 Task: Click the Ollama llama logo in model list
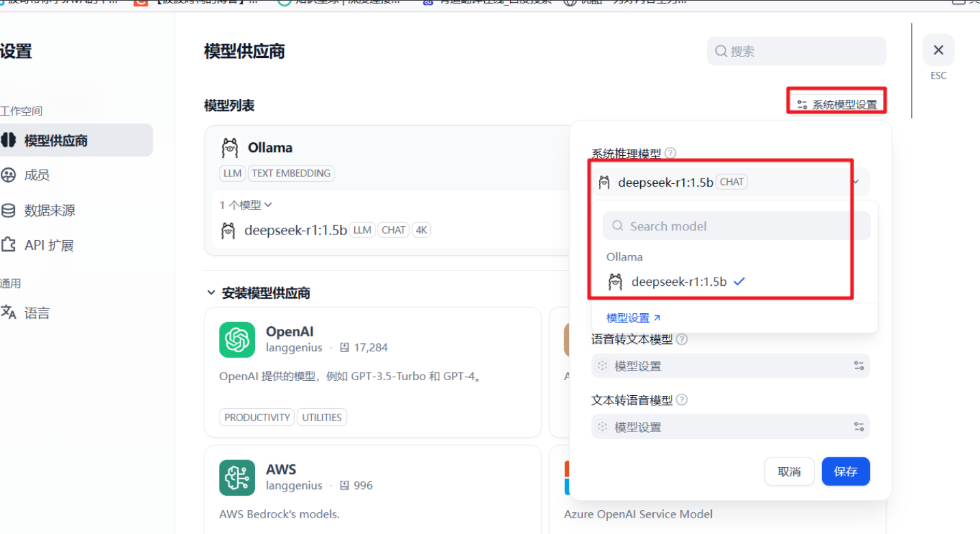[x=230, y=148]
